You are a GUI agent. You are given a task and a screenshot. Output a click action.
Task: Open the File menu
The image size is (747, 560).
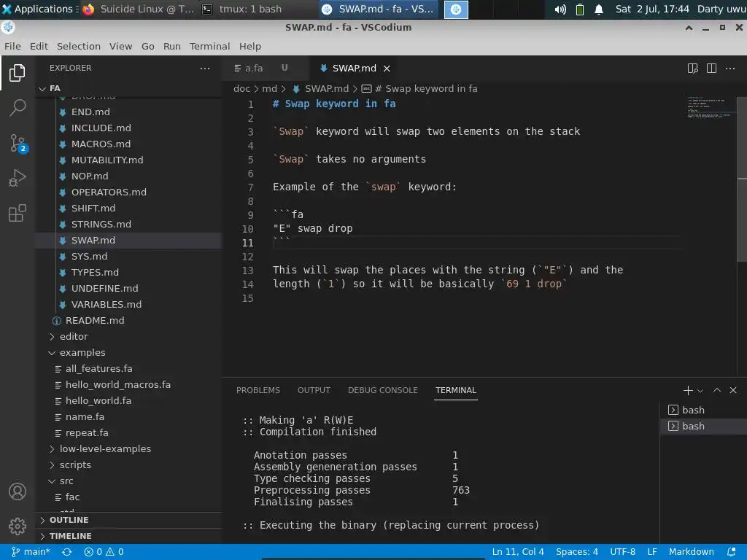tap(12, 46)
